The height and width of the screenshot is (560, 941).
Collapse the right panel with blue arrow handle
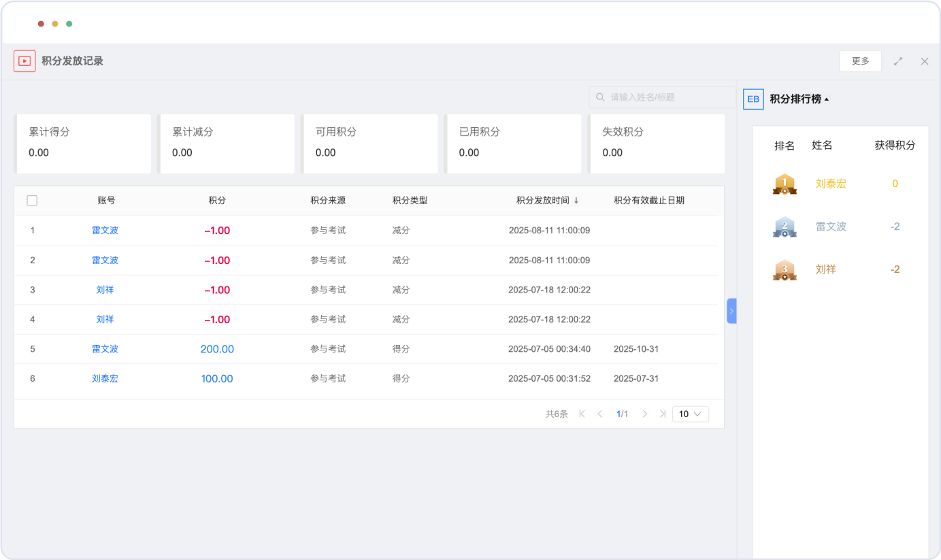[731, 311]
